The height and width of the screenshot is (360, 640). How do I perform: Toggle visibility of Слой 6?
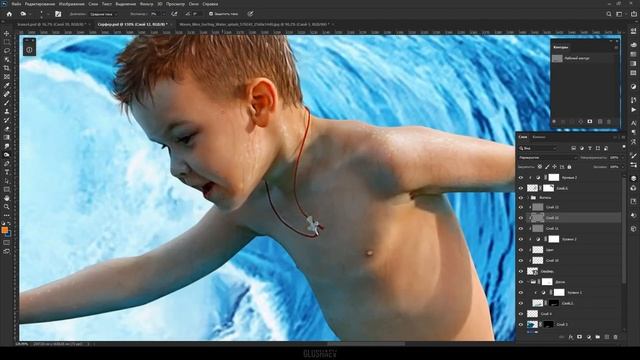coord(520,188)
